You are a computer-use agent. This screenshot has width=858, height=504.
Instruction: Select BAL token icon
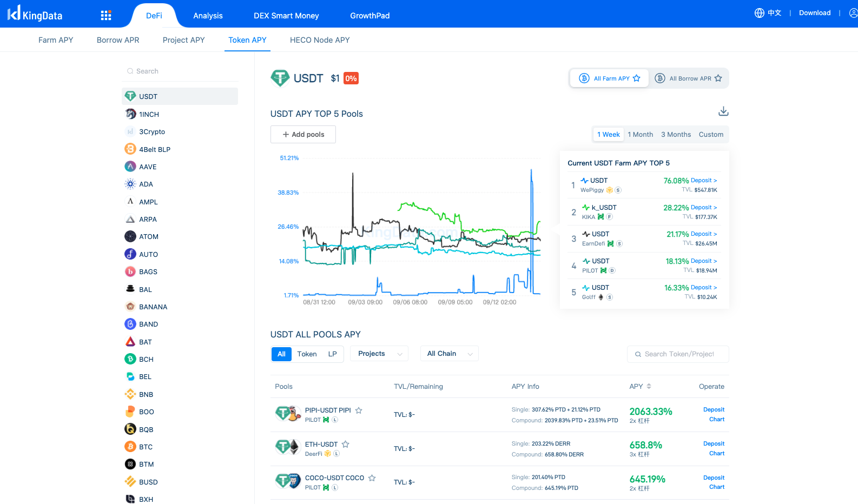[x=130, y=289]
